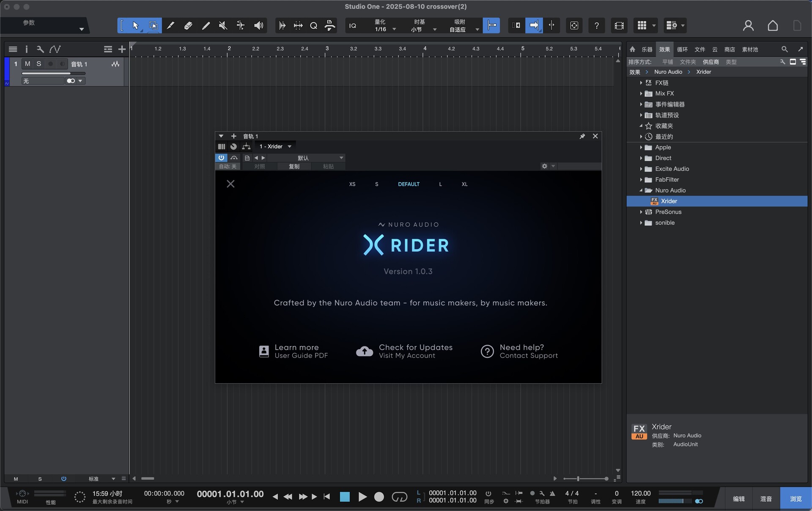The height and width of the screenshot is (511, 812).
Task: Open the 编辑 edit view
Action: click(738, 499)
